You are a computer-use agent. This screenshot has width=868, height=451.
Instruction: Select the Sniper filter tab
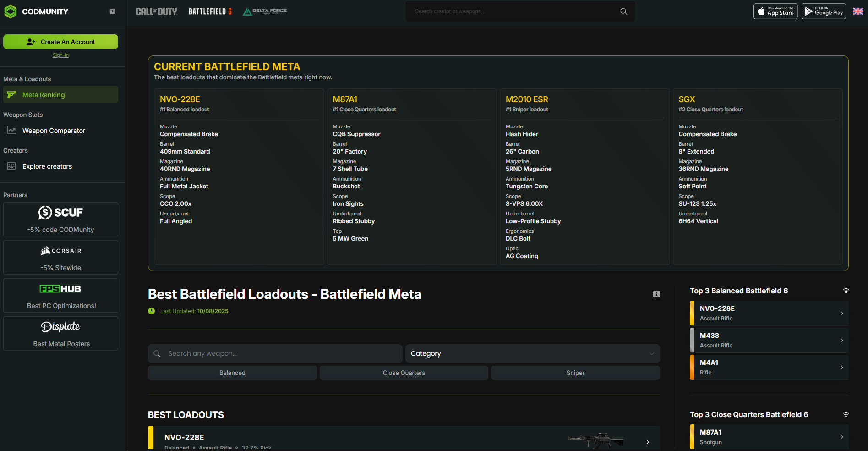(x=575, y=373)
